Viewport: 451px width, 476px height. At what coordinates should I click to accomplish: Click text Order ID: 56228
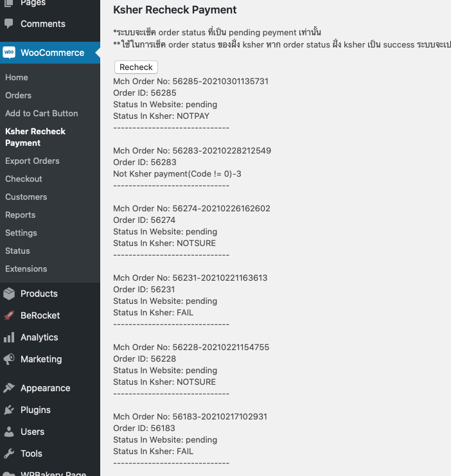[x=145, y=359]
